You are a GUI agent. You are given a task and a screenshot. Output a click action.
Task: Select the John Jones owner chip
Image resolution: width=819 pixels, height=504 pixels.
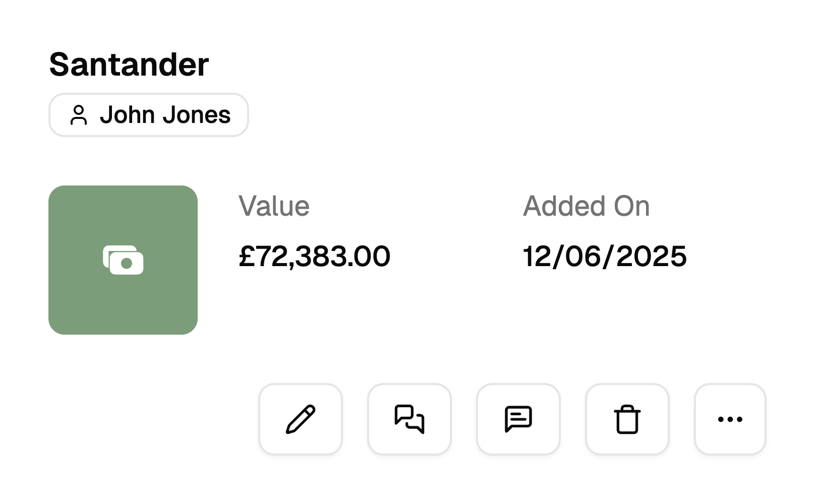pyautogui.click(x=149, y=115)
